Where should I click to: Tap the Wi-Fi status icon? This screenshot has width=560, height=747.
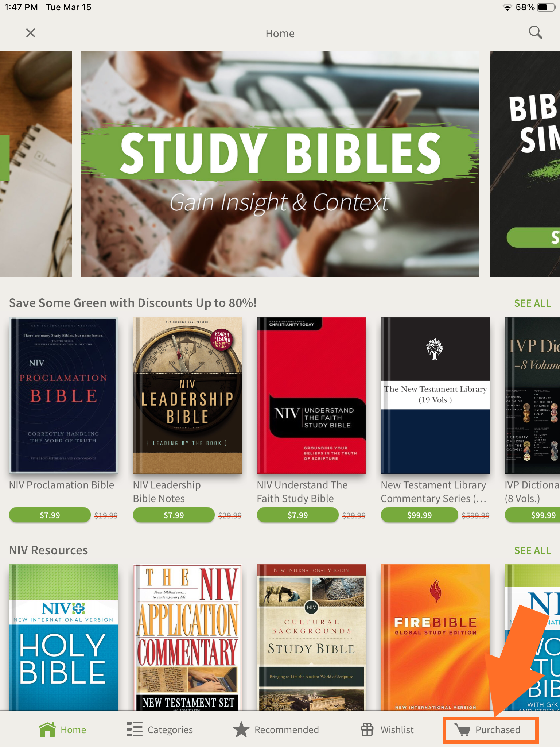[x=507, y=7]
